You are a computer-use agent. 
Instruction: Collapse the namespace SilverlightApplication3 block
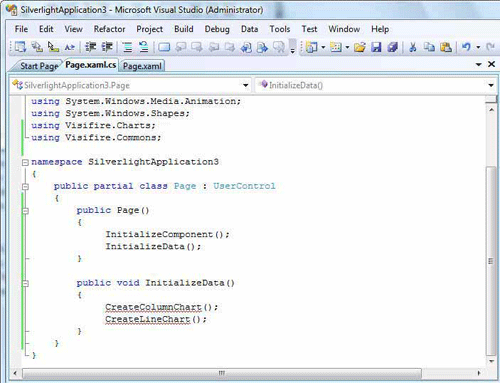[25, 163]
